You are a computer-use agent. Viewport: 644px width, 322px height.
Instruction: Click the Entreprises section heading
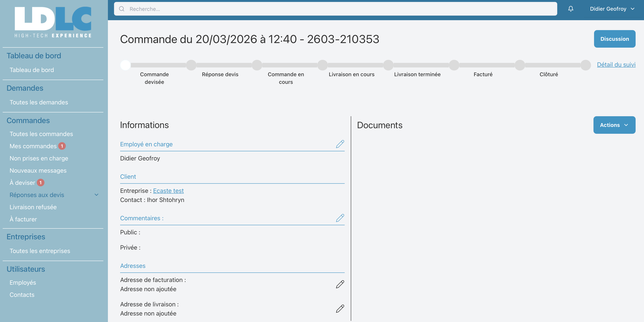(26, 237)
